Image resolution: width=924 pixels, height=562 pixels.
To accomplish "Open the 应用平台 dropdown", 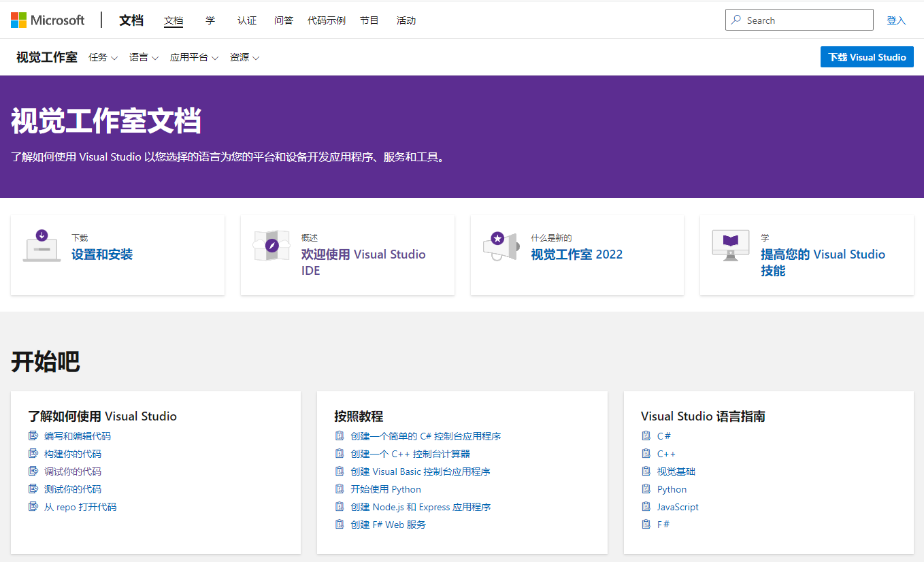I will (194, 58).
